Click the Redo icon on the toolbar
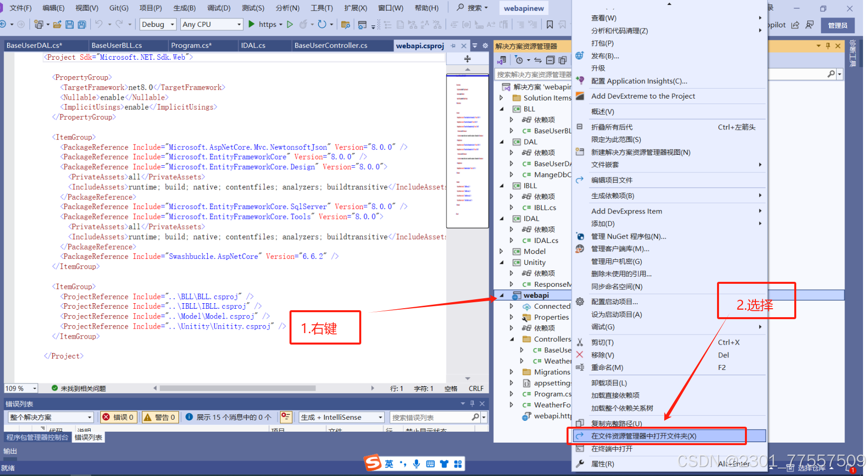The image size is (868, 476). click(x=120, y=24)
